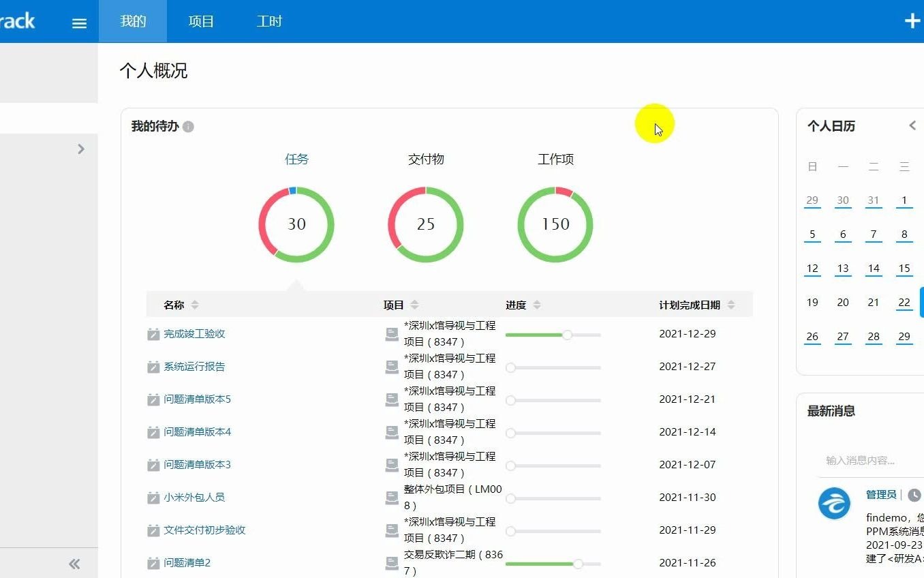Click task icon beside 问题清单2

[153, 563]
